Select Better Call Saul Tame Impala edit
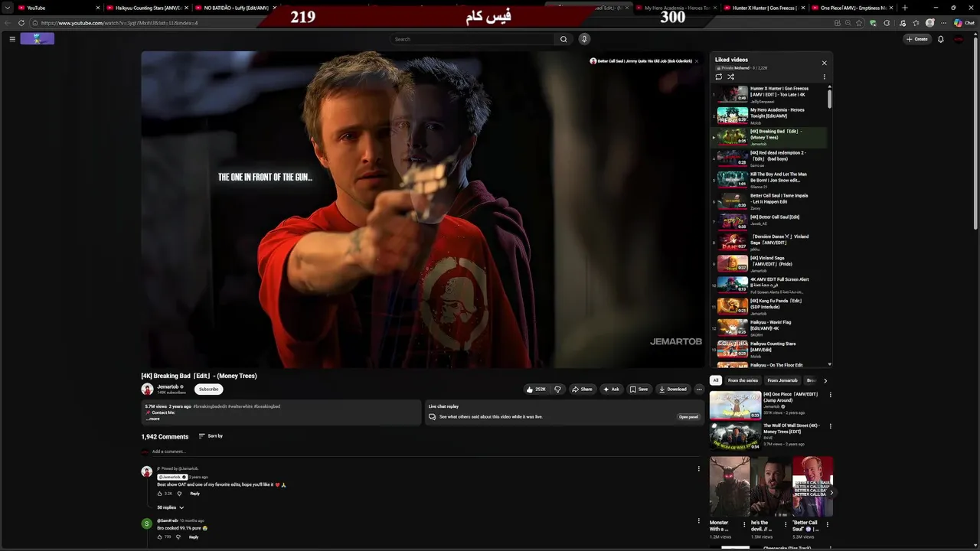980x551 pixels. pos(768,201)
